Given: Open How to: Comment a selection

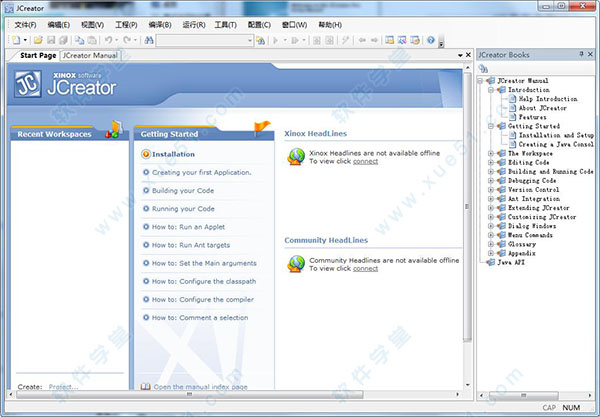Looking at the screenshot, I should pos(200,318).
